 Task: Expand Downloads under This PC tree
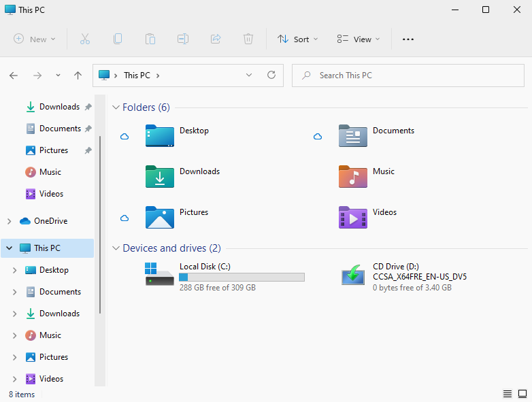tap(14, 314)
